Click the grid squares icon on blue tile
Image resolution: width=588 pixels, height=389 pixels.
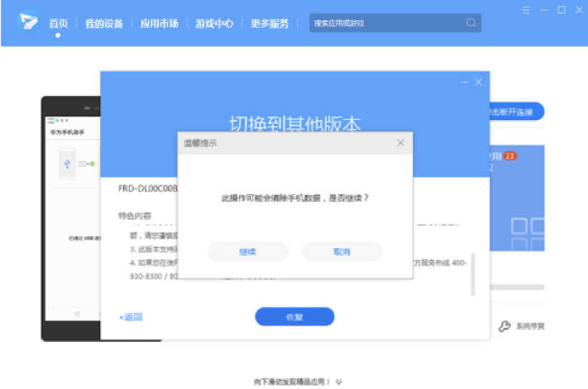click(528, 235)
